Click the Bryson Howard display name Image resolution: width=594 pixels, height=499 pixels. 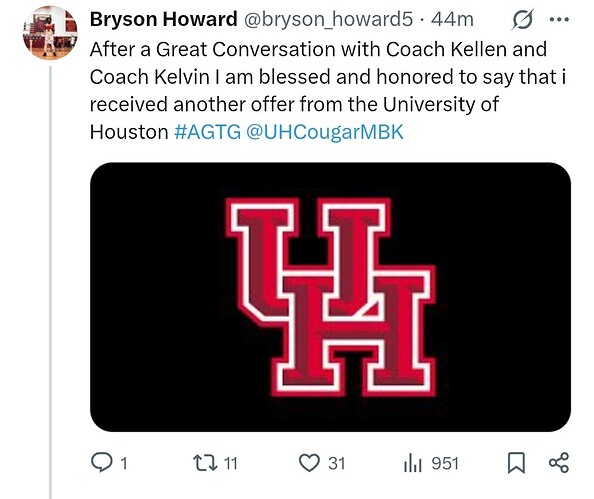pos(164,19)
